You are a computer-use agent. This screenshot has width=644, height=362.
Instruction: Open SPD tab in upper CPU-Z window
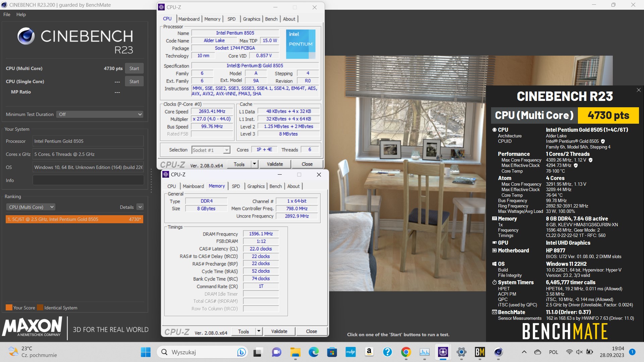coord(231,19)
